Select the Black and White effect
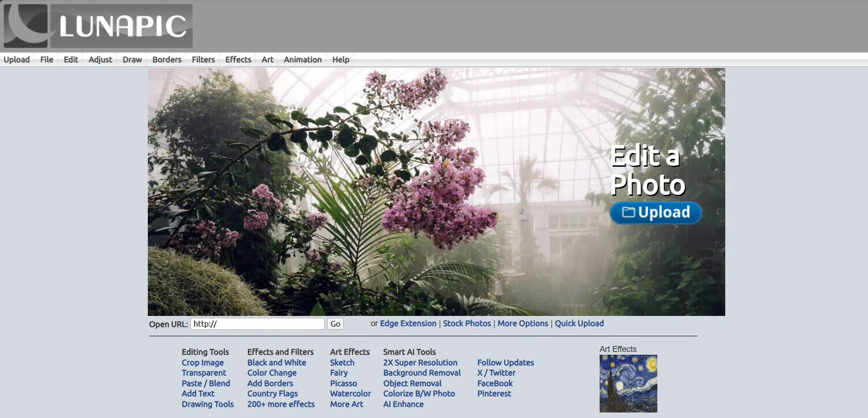 pyautogui.click(x=276, y=363)
